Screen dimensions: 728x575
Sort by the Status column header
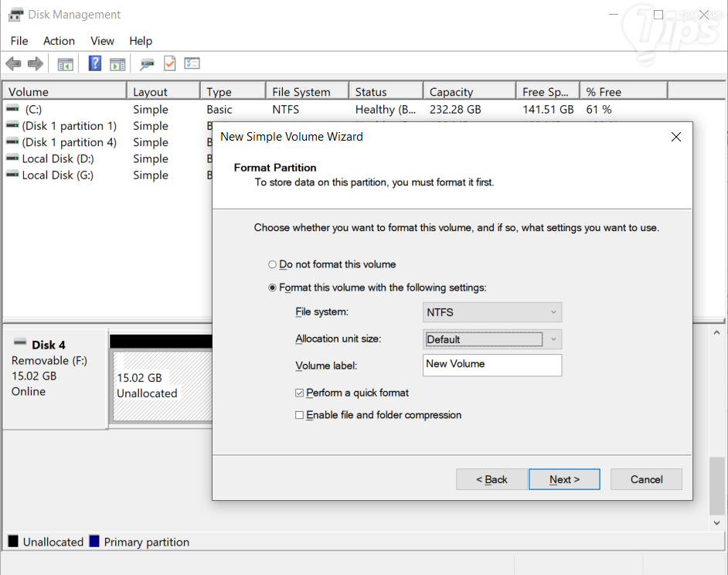coord(386,91)
